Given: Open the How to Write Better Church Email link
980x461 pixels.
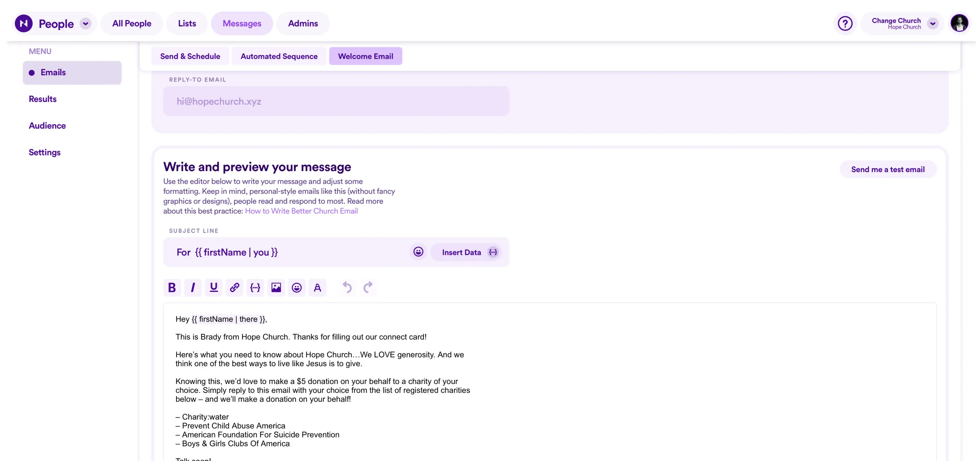Looking at the screenshot, I should coord(301,211).
